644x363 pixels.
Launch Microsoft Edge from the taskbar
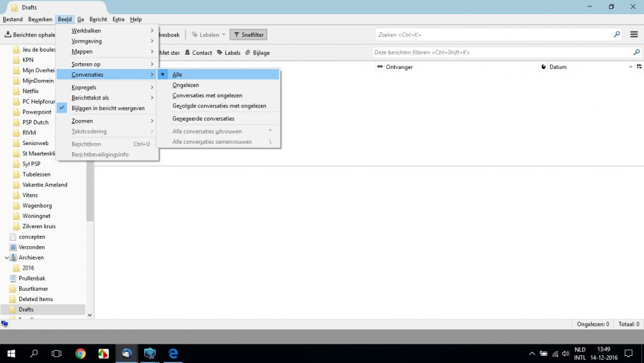point(173,353)
